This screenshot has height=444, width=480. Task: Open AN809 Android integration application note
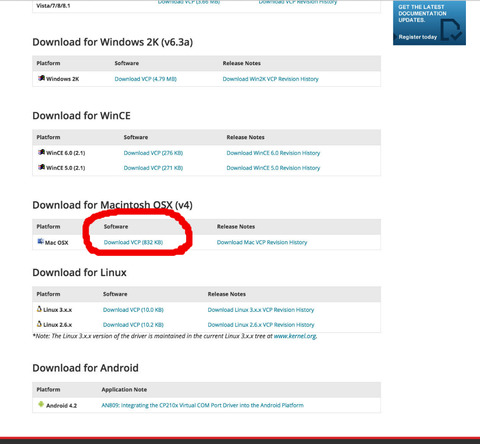coord(203,405)
